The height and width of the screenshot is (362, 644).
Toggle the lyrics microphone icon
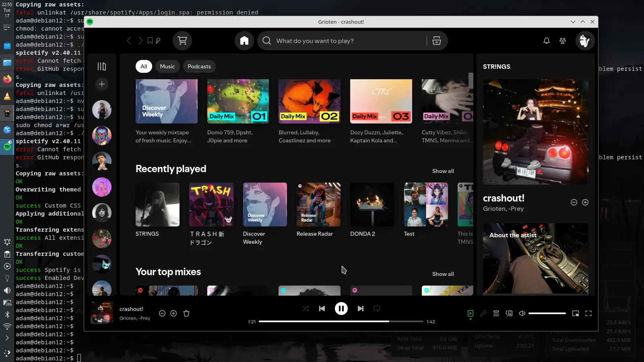pyautogui.click(x=483, y=313)
